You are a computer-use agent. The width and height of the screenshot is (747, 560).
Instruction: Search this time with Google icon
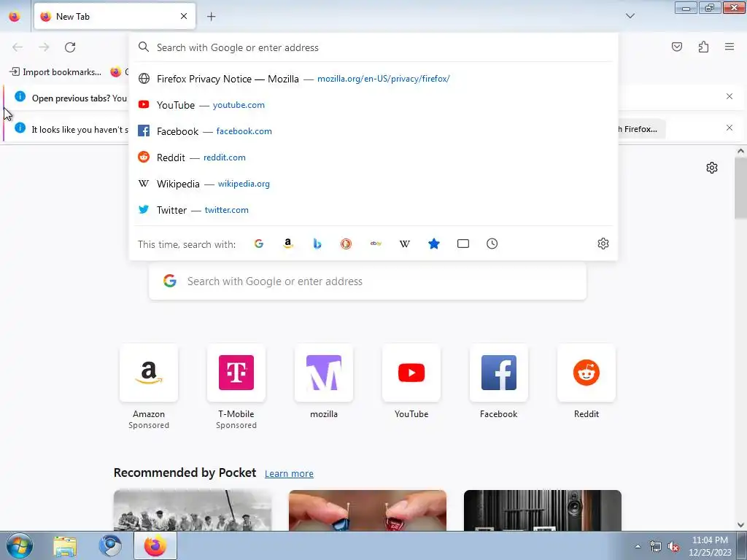click(259, 244)
